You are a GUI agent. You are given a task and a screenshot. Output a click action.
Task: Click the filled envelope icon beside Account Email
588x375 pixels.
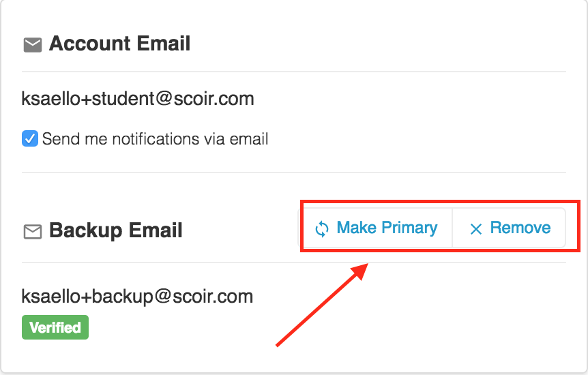[33, 45]
